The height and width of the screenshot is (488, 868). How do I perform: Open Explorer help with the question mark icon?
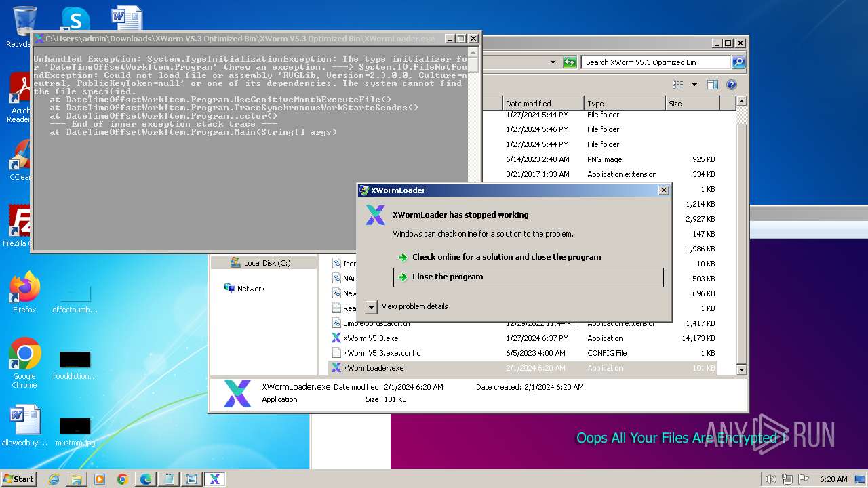[x=731, y=85]
